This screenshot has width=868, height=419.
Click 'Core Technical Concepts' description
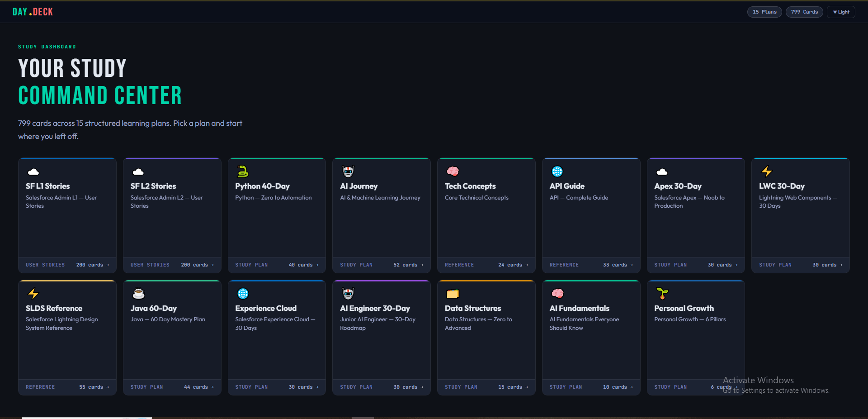click(476, 198)
